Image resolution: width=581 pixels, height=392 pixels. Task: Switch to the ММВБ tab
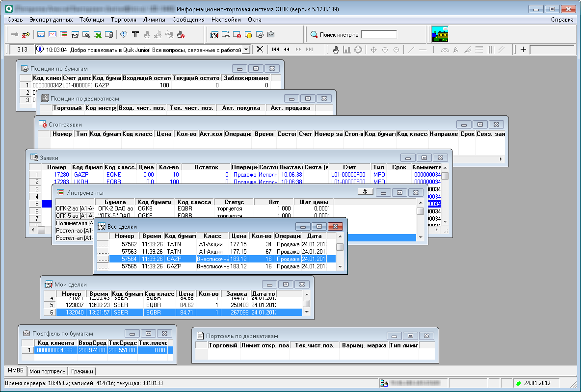16,370
